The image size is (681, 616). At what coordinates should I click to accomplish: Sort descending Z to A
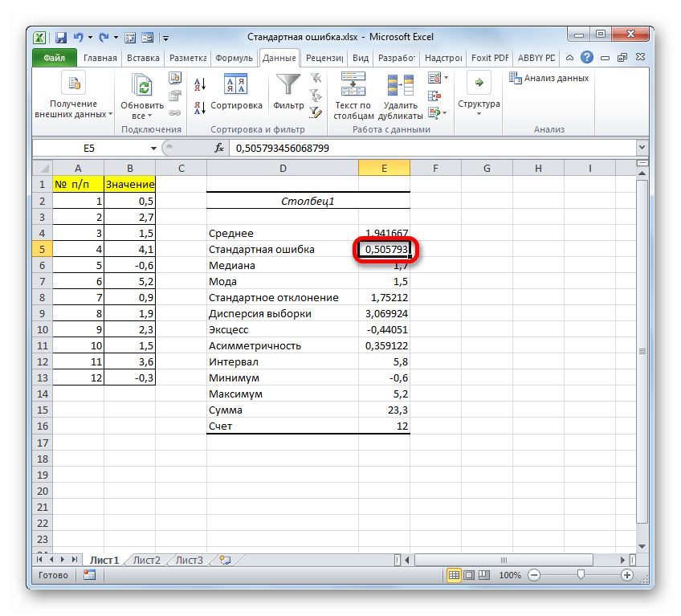200,108
